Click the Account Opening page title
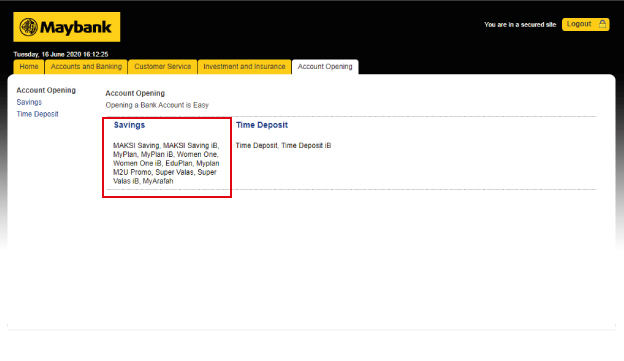The height and width of the screenshot is (361, 624). 135,93
